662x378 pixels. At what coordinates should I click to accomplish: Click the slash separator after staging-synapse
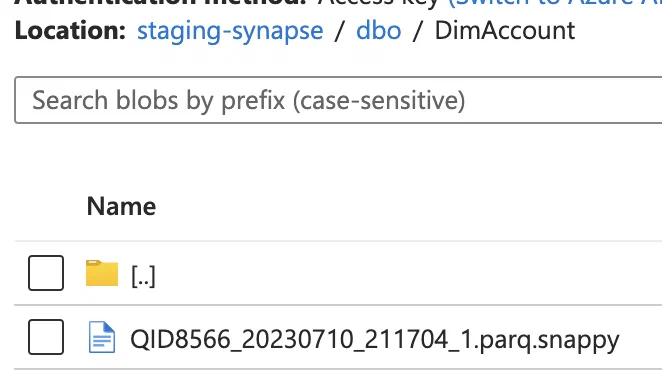339,31
